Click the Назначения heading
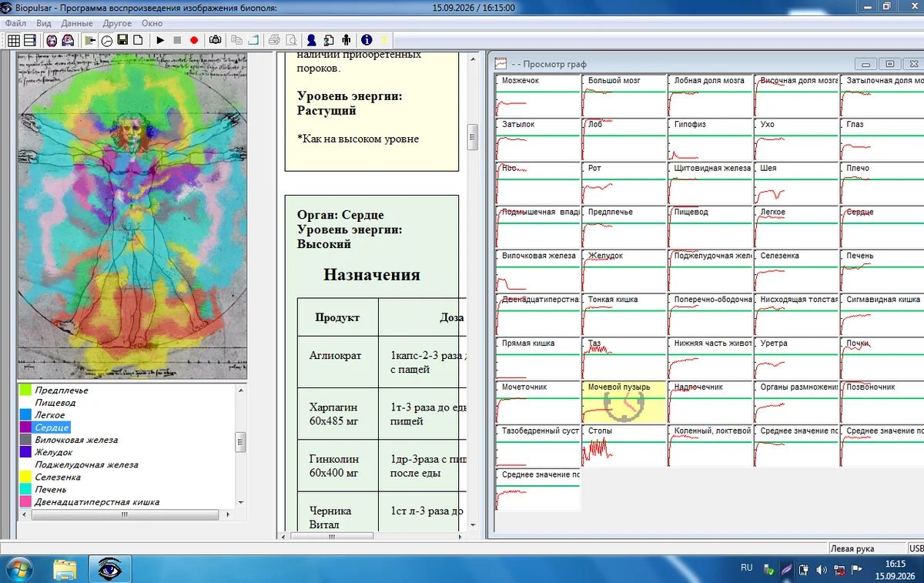Screen dimensions: 924x583 (371, 275)
